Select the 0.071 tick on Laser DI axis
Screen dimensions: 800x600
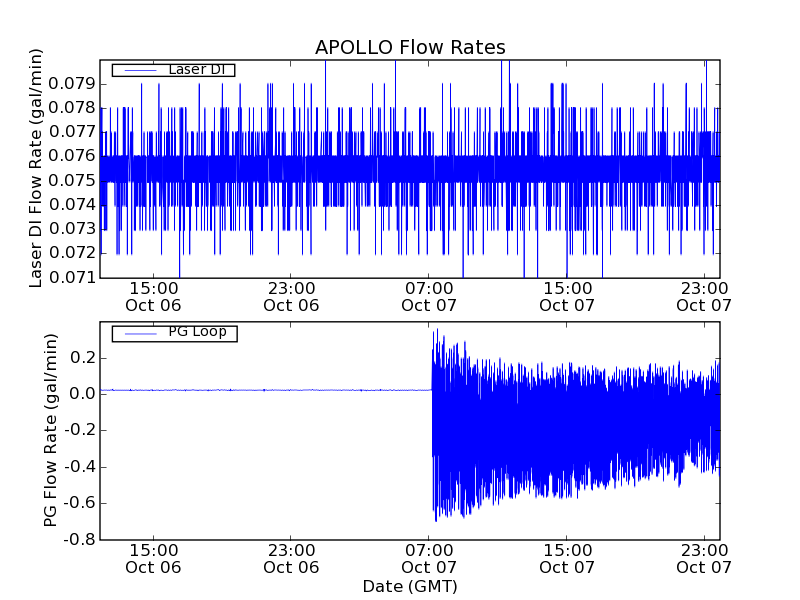pyautogui.click(x=72, y=277)
